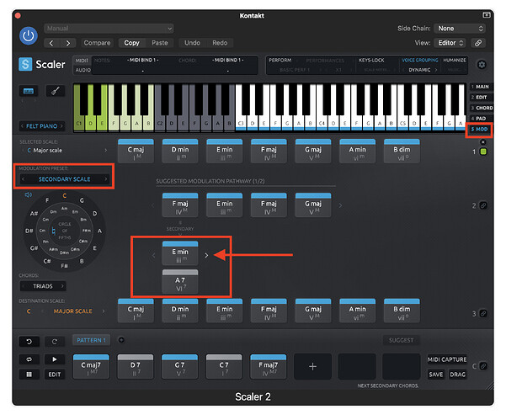Switch to the MOD tab
The height and width of the screenshot is (420, 506).
480,130
